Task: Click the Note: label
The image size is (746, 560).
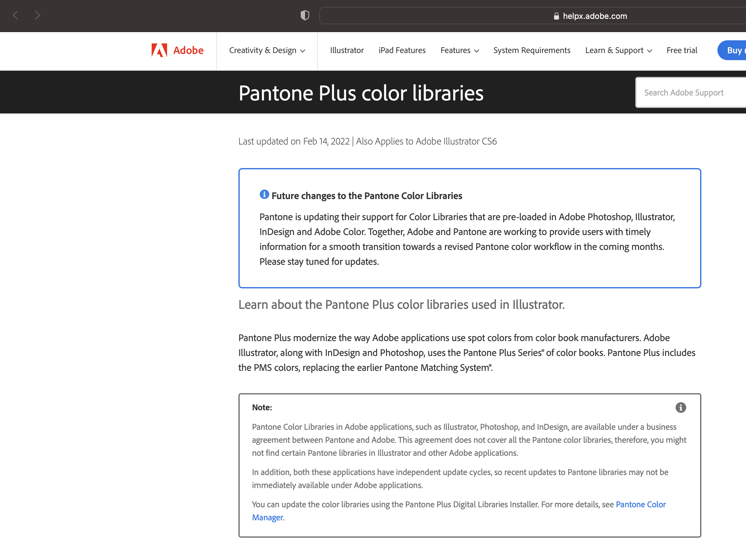Action: tap(262, 407)
